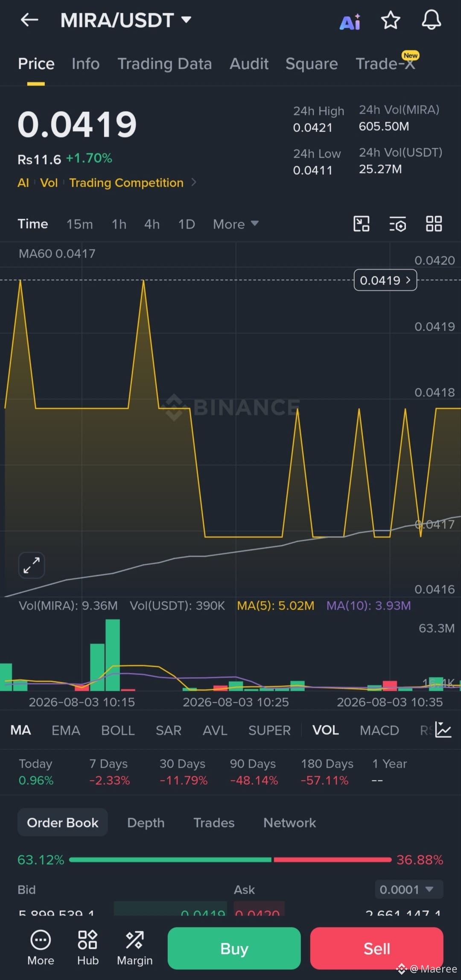
Task: Tap the tallest green volume bar
Action: [x=113, y=655]
